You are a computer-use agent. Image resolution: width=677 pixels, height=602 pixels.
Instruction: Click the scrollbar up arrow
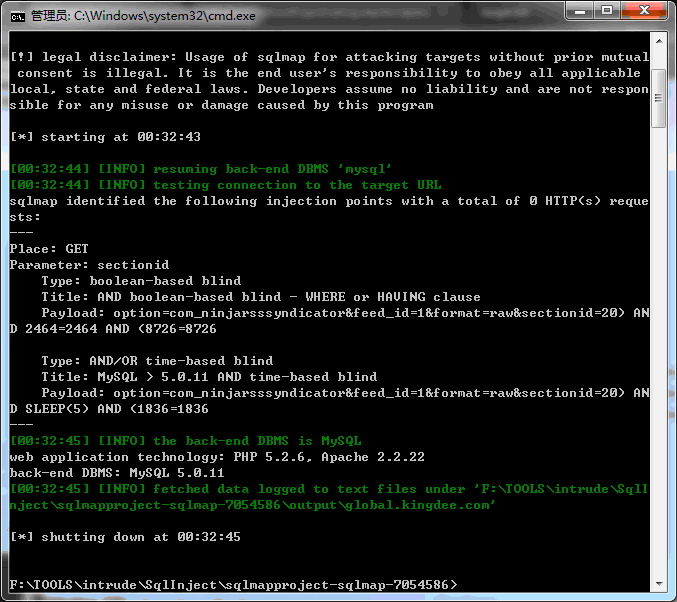pos(659,41)
